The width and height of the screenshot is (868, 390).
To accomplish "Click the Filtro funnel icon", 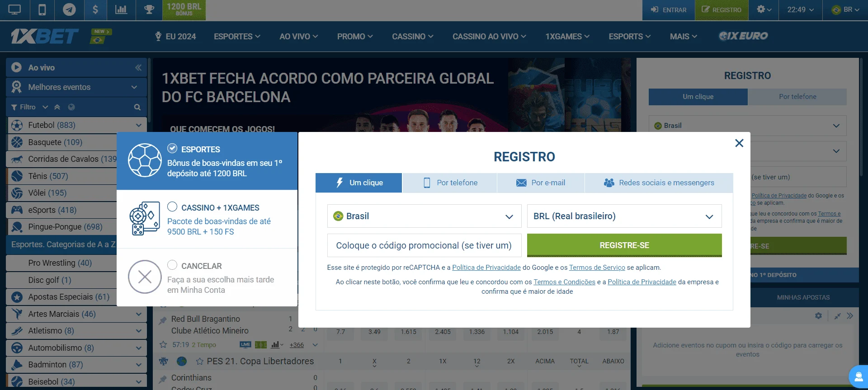I will coord(14,107).
